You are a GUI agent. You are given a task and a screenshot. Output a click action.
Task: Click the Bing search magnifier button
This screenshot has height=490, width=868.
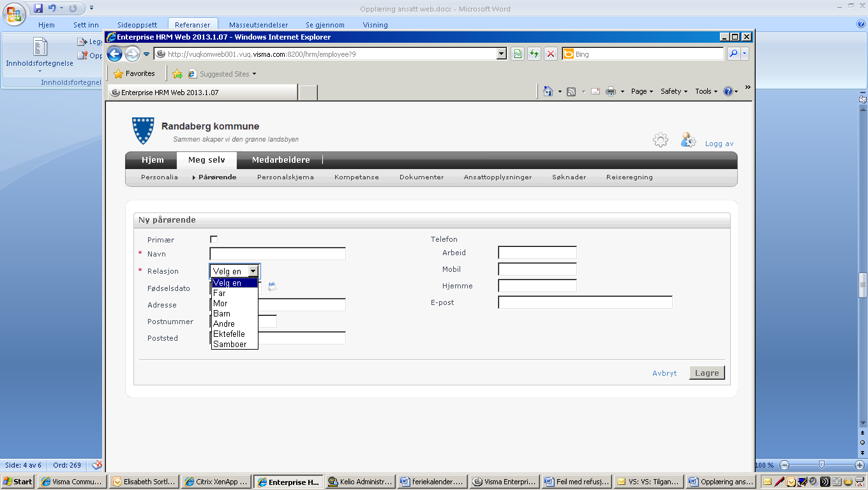click(733, 54)
